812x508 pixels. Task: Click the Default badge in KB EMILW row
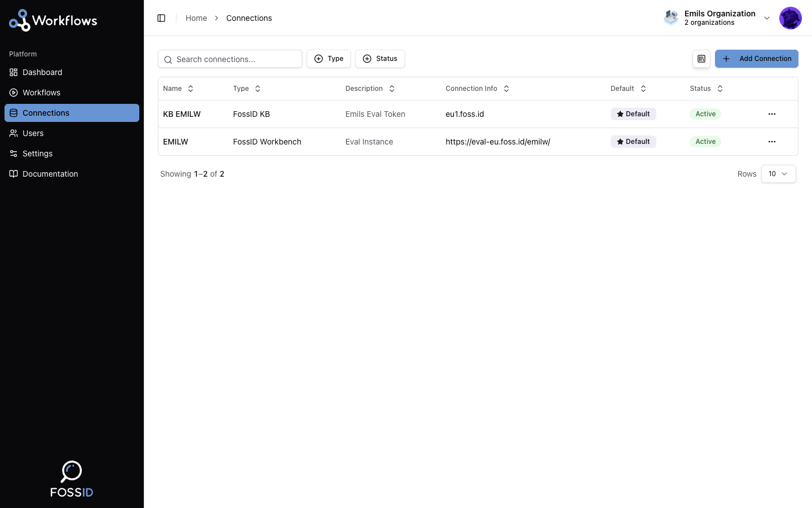click(633, 114)
